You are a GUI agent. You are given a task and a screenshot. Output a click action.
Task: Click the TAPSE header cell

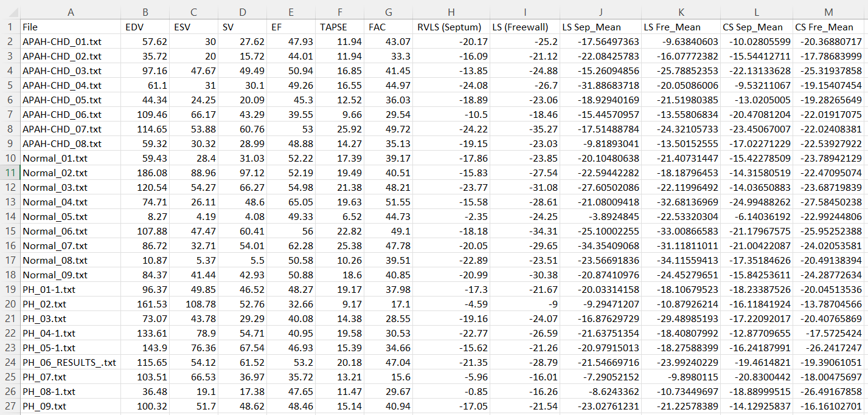[x=339, y=27]
